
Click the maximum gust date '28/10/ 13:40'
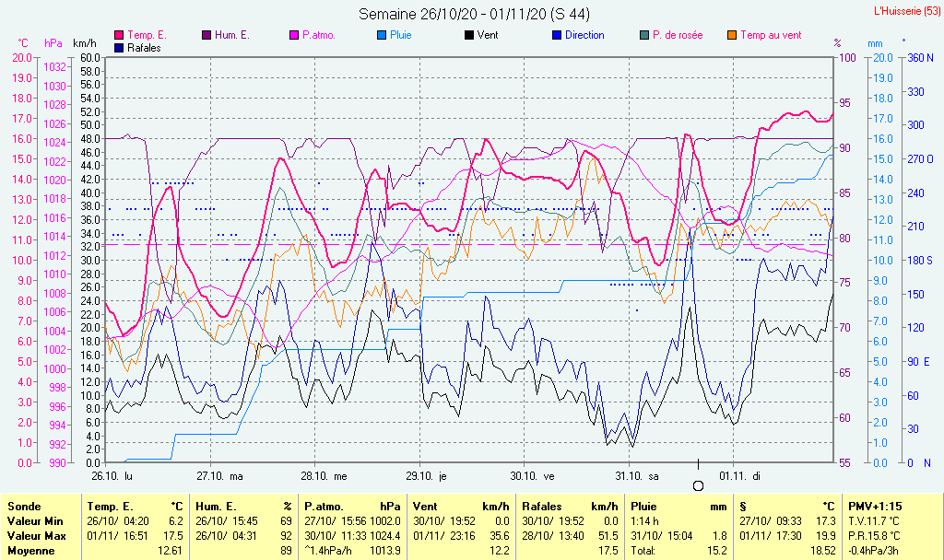(553, 536)
